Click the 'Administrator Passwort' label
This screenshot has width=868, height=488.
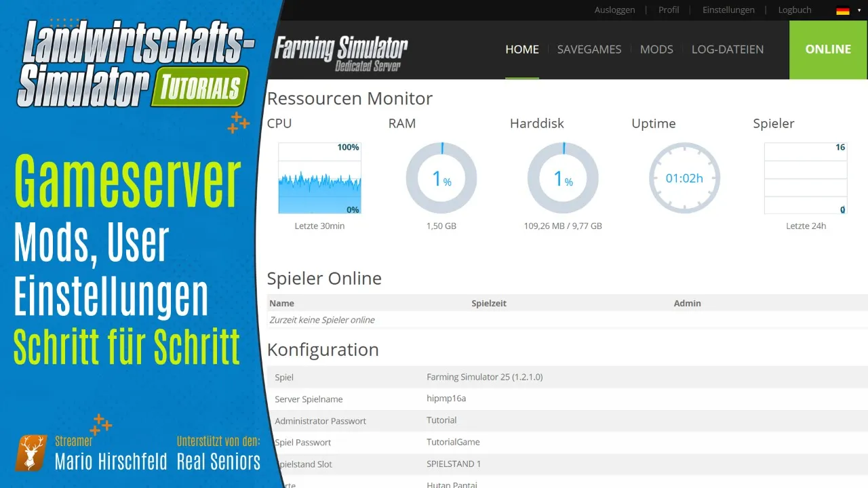(x=320, y=421)
